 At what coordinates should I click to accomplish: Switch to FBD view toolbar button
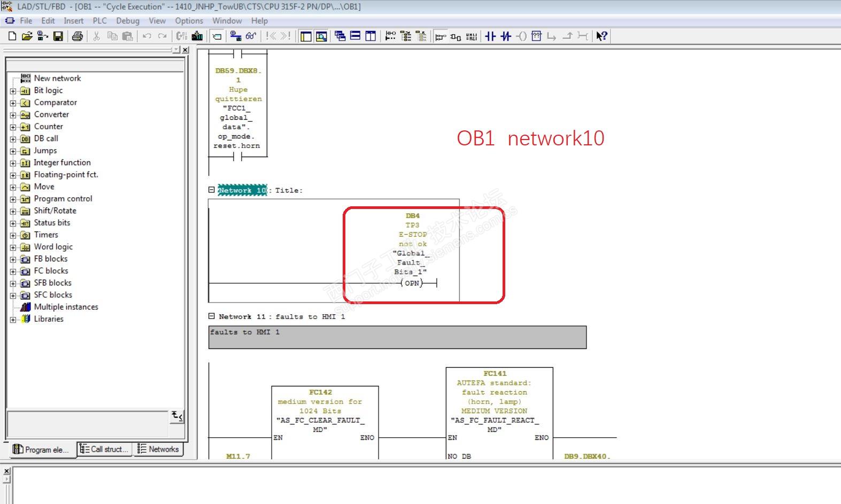[x=456, y=36]
